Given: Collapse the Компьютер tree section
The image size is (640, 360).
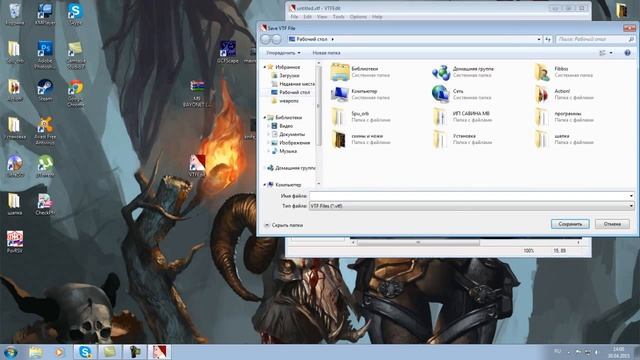Looking at the screenshot, I should click(x=264, y=185).
